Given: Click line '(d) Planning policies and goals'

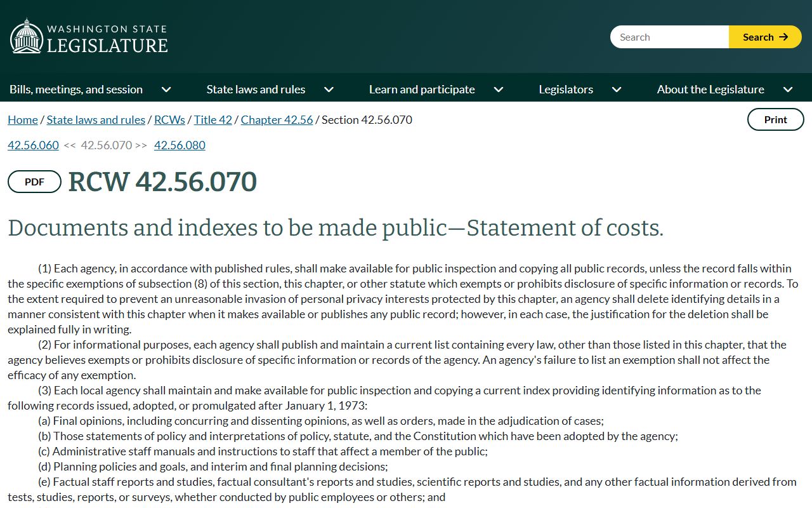Looking at the screenshot, I should pos(213,467).
